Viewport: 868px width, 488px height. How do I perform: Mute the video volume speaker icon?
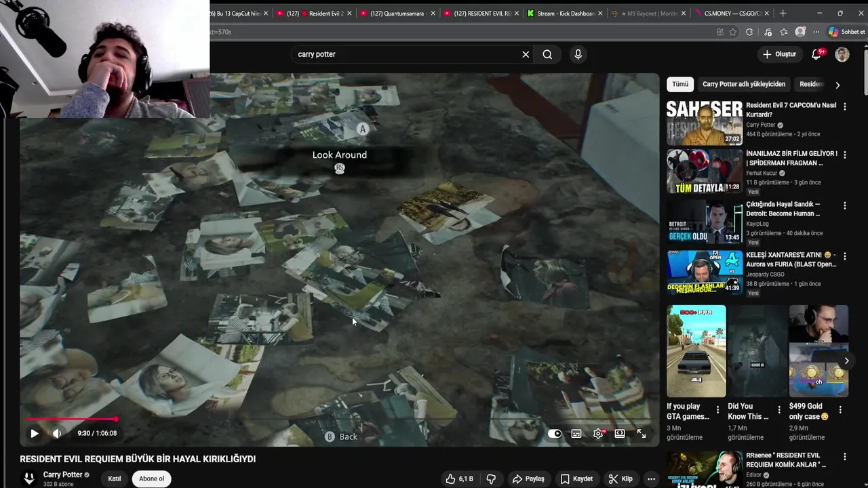point(57,433)
